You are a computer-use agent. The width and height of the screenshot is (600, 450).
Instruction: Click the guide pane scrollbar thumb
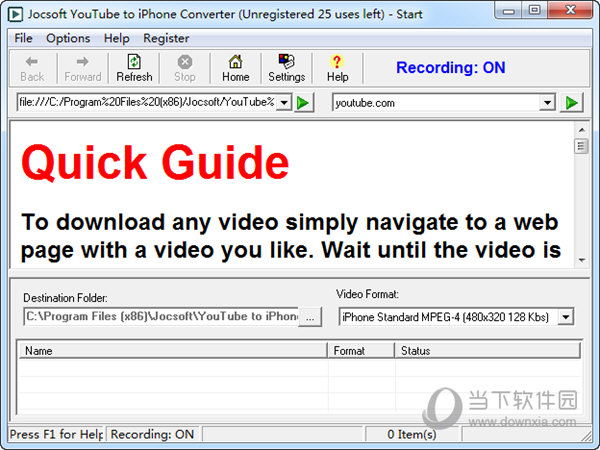click(x=581, y=146)
